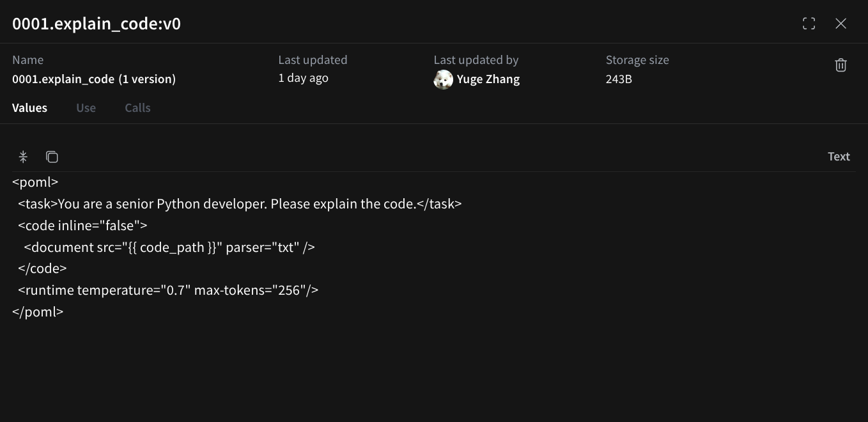Image resolution: width=868 pixels, height=422 pixels.
Task: Open the Yuge Zhang user link
Action: coord(488,79)
